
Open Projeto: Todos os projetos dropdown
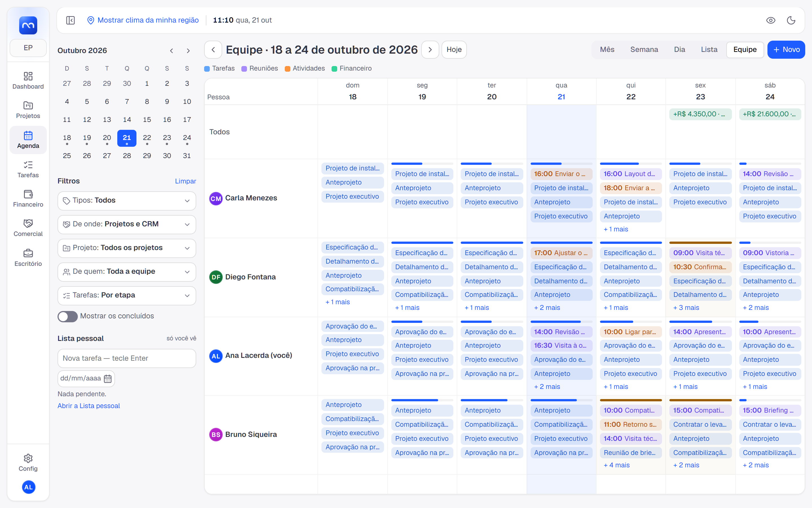[127, 248]
